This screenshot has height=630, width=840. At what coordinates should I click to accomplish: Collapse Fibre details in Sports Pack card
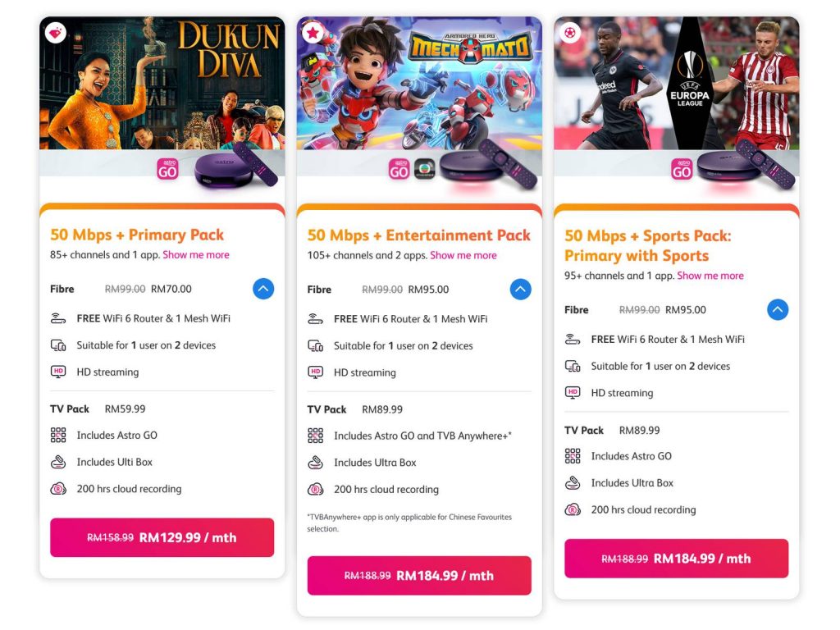click(778, 309)
